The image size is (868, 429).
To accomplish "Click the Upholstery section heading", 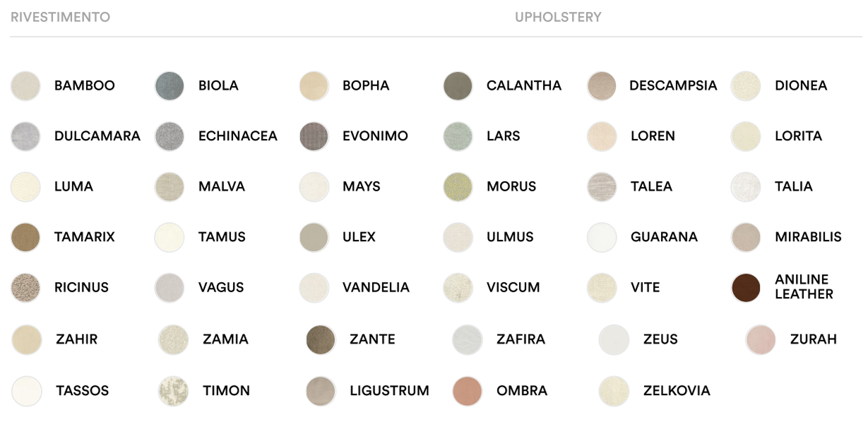I will (x=558, y=18).
